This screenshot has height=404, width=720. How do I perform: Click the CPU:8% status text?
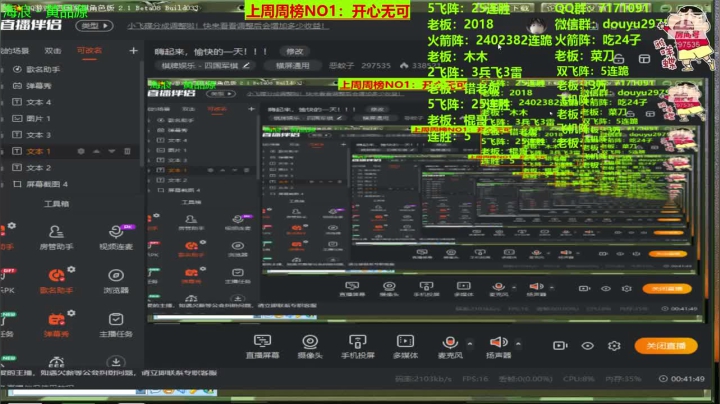pos(580,379)
